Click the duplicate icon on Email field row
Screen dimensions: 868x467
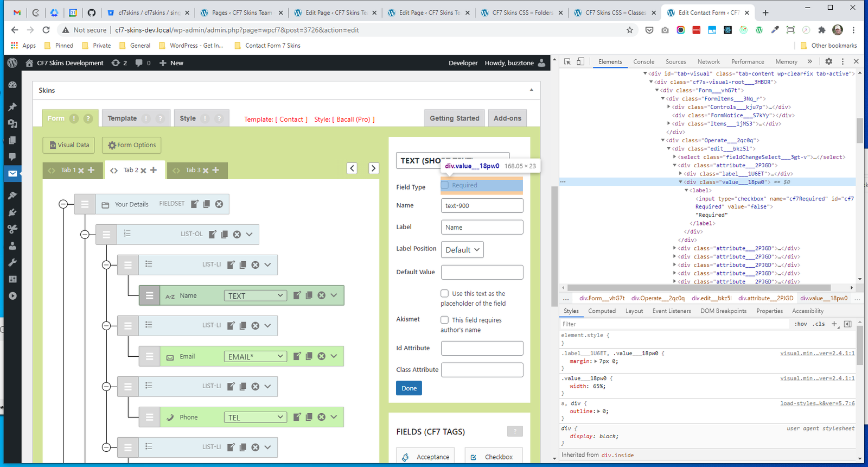(309, 356)
